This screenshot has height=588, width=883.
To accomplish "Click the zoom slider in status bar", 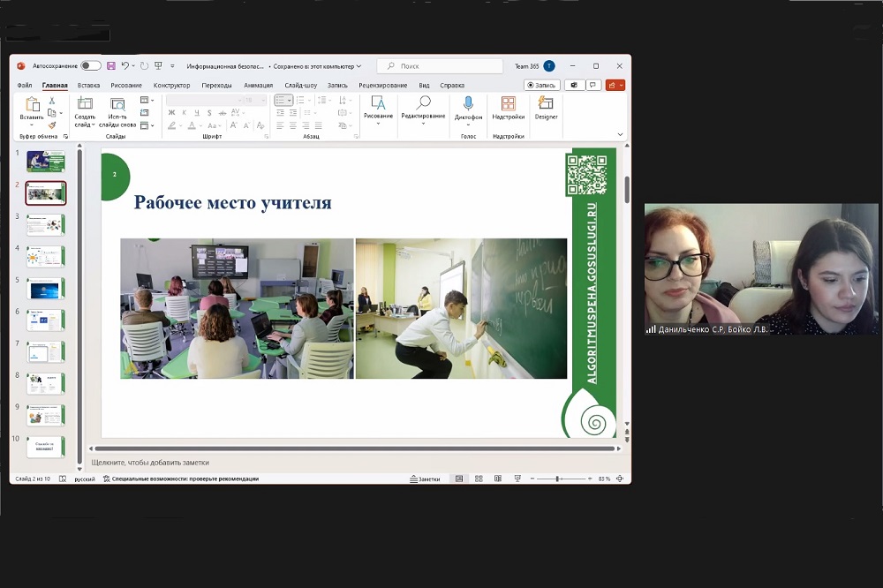I will coord(560,479).
